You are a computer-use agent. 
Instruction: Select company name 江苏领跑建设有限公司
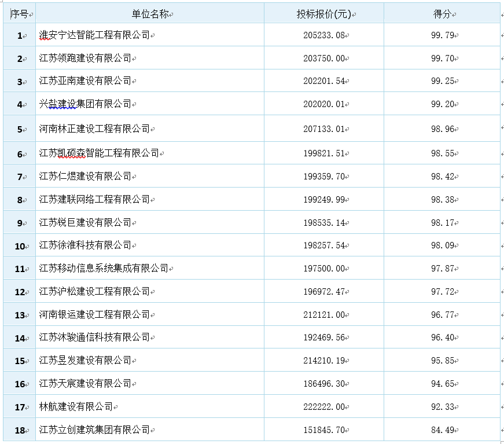85,58
